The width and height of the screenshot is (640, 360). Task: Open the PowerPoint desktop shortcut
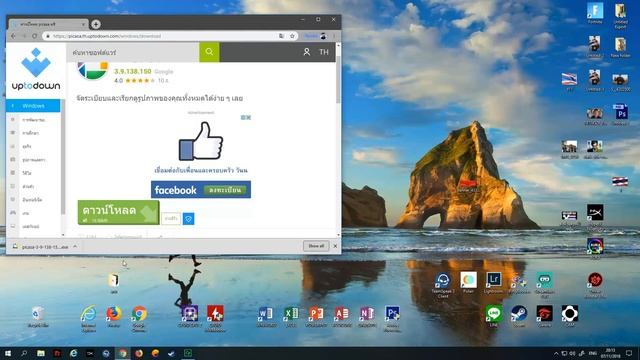click(x=316, y=317)
